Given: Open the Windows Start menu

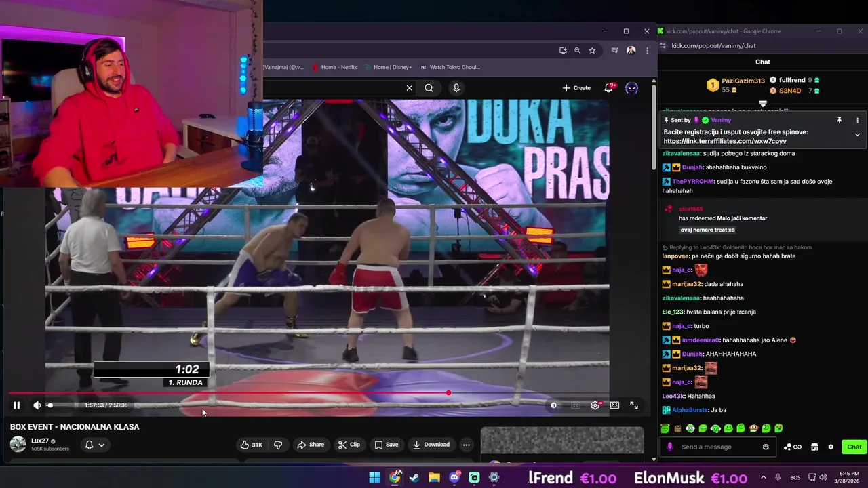Looking at the screenshot, I should [374, 478].
